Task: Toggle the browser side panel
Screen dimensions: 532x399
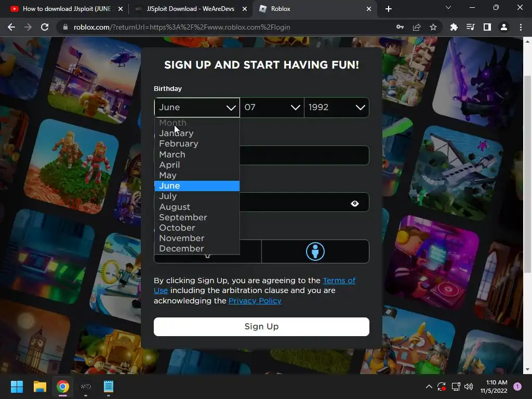Action: point(487,27)
